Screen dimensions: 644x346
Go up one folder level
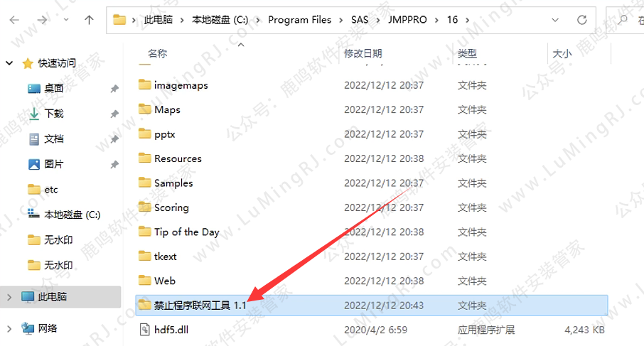pos(89,20)
